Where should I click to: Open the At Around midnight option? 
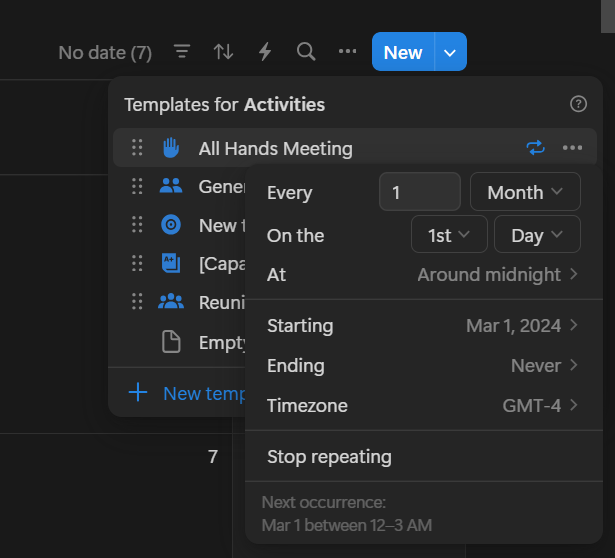[424, 274]
